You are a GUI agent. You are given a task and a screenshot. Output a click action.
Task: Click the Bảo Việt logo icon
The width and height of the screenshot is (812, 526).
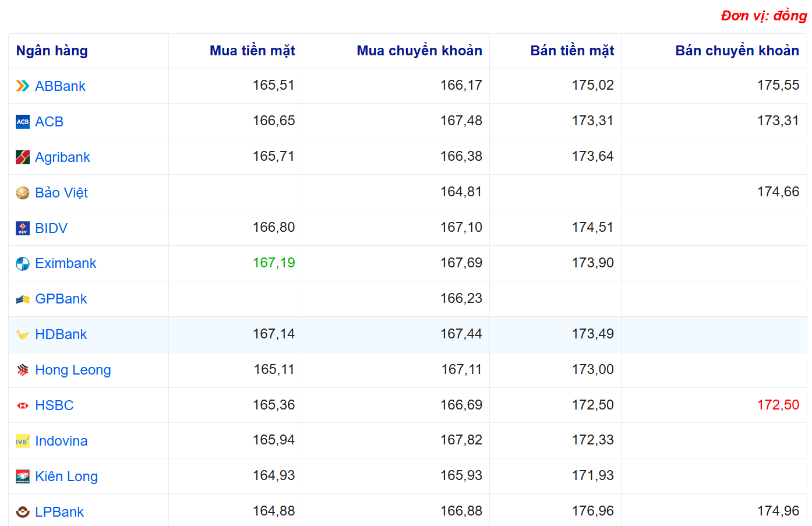click(22, 193)
